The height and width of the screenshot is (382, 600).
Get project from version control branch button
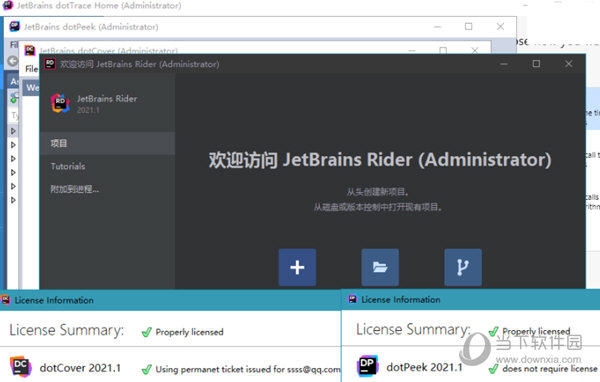click(x=463, y=267)
